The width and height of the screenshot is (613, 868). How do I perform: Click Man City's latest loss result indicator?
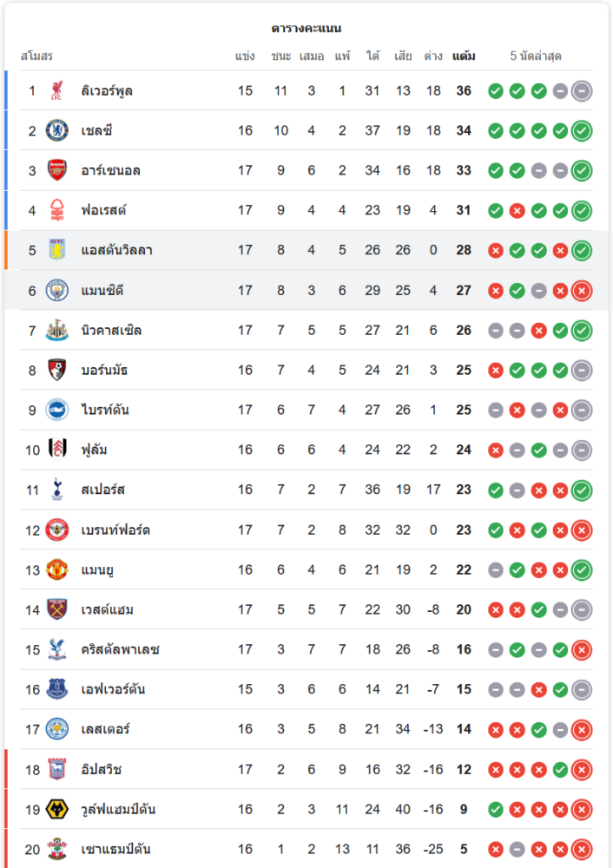click(x=582, y=290)
